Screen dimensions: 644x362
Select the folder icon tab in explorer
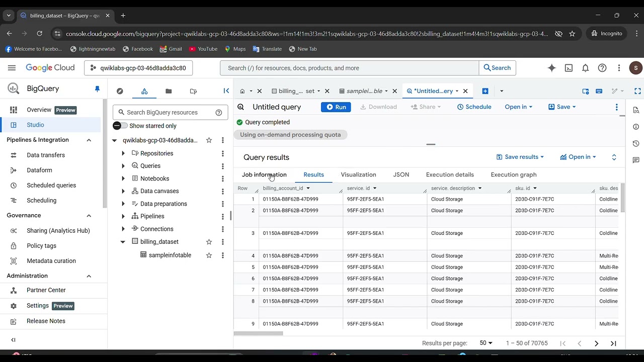click(169, 91)
